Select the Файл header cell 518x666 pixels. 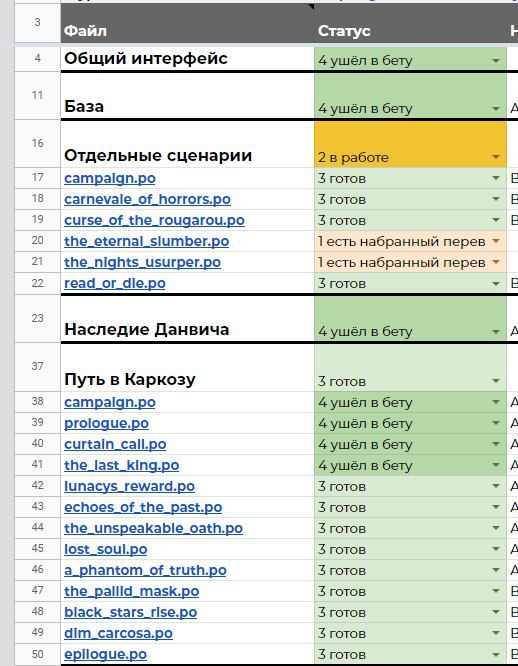click(x=187, y=23)
